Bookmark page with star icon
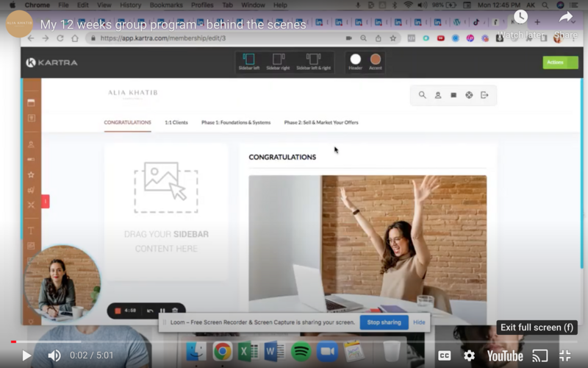The height and width of the screenshot is (368, 588). coord(393,38)
